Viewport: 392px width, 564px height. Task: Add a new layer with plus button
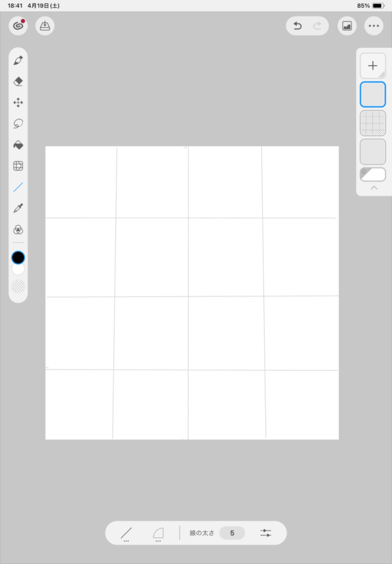coord(373,66)
